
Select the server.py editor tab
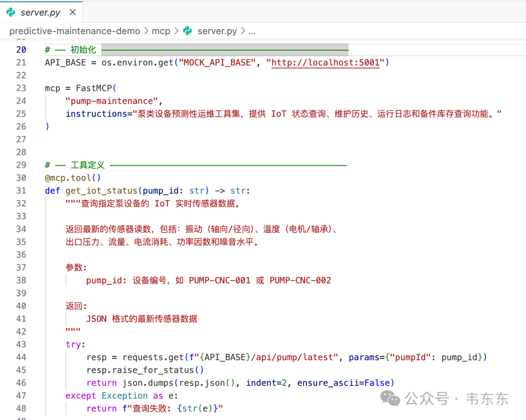(x=41, y=12)
